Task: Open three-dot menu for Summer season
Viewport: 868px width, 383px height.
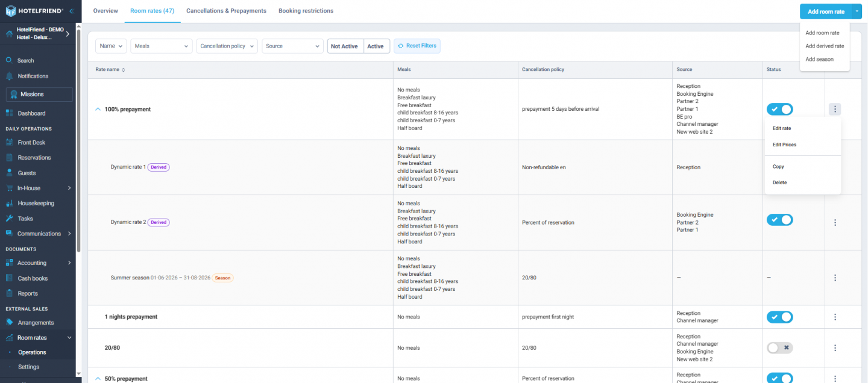Action: pyautogui.click(x=835, y=278)
